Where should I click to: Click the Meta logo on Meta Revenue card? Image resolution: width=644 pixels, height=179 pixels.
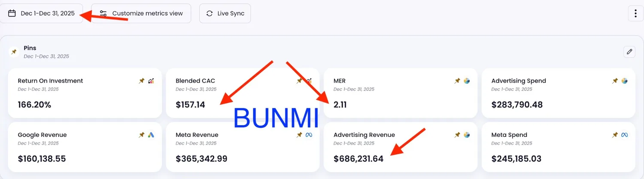click(x=309, y=135)
